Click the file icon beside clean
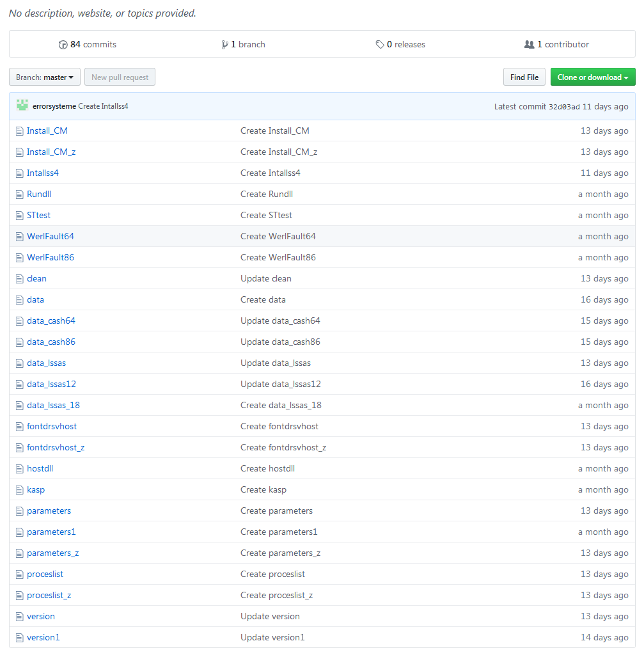Image resolution: width=644 pixels, height=657 pixels. tap(19, 278)
